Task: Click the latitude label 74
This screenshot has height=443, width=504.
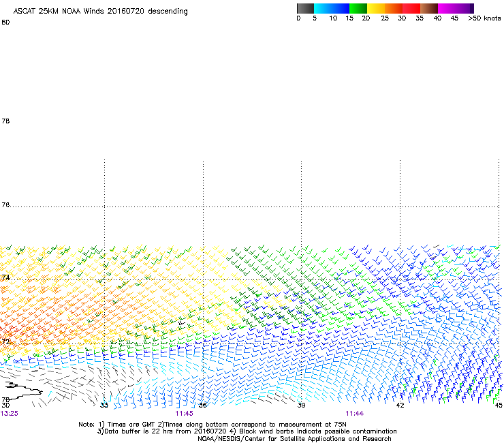Action: click(5, 277)
